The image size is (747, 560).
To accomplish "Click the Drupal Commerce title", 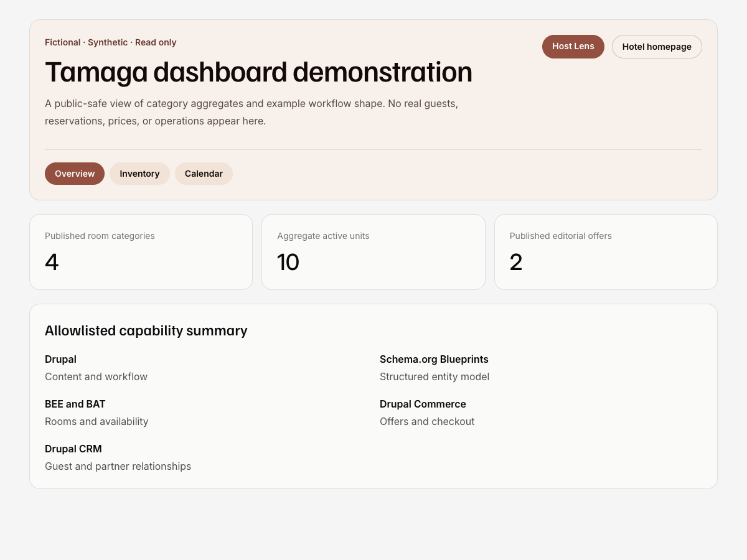I will tap(423, 404).
